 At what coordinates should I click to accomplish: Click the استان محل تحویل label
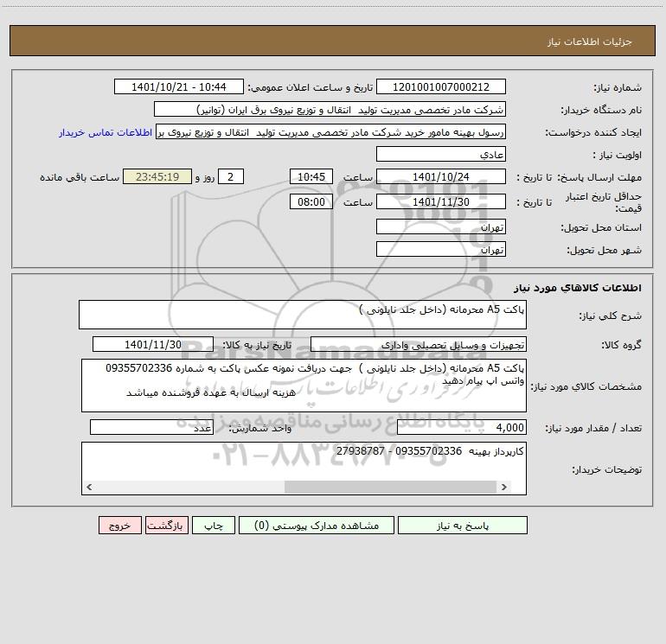click(x=601, y=227)
